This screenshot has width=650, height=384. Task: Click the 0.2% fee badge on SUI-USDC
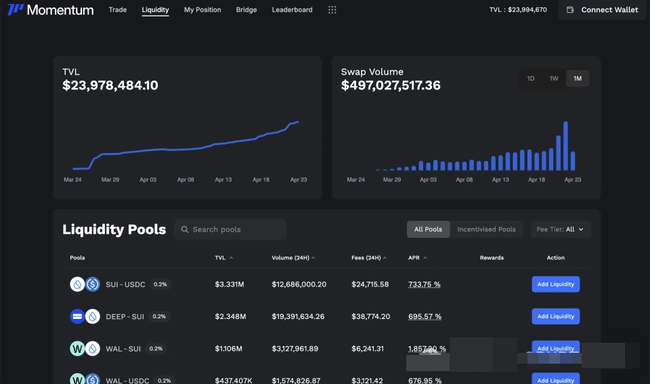point(160,284)
